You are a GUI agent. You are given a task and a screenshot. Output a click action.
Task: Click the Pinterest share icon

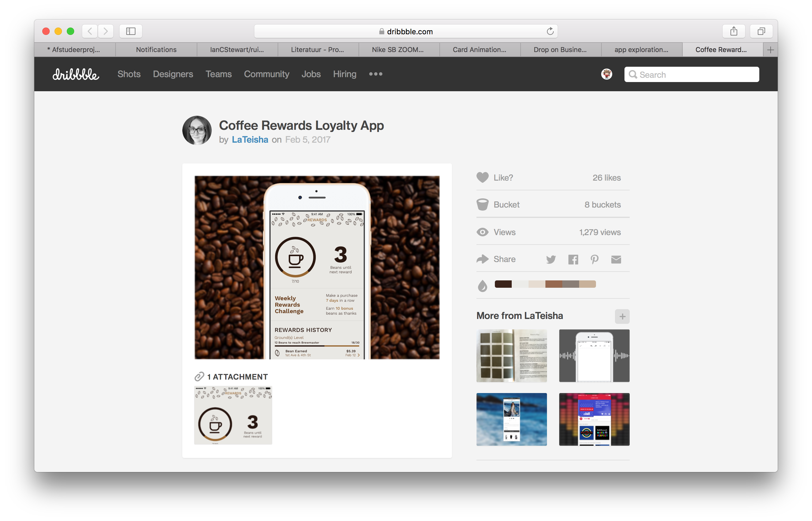pos(594,259)
